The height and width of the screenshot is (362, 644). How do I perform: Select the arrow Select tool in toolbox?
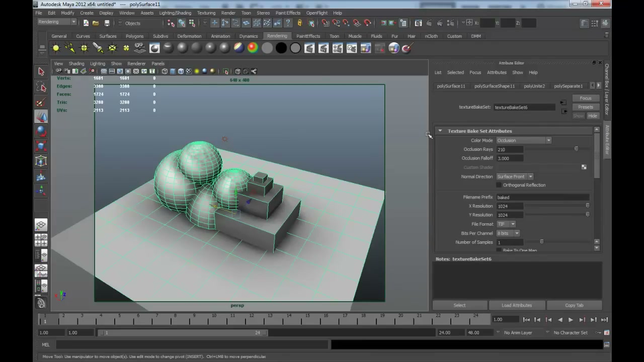(41, 72)
